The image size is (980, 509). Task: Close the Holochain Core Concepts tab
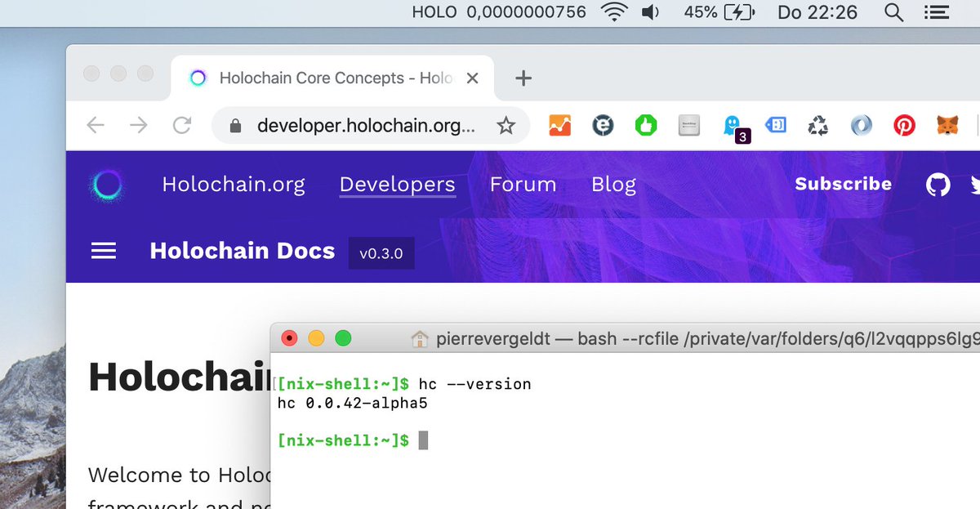(472, 78)
